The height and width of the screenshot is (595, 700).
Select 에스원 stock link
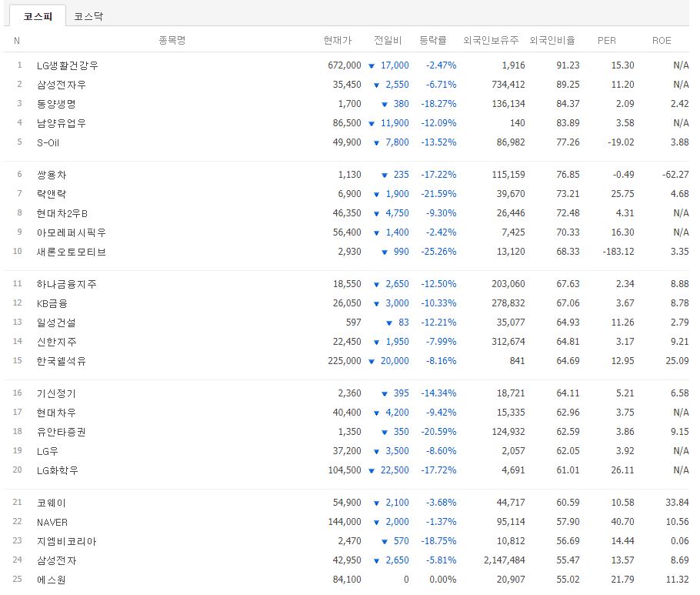point(52,580)
